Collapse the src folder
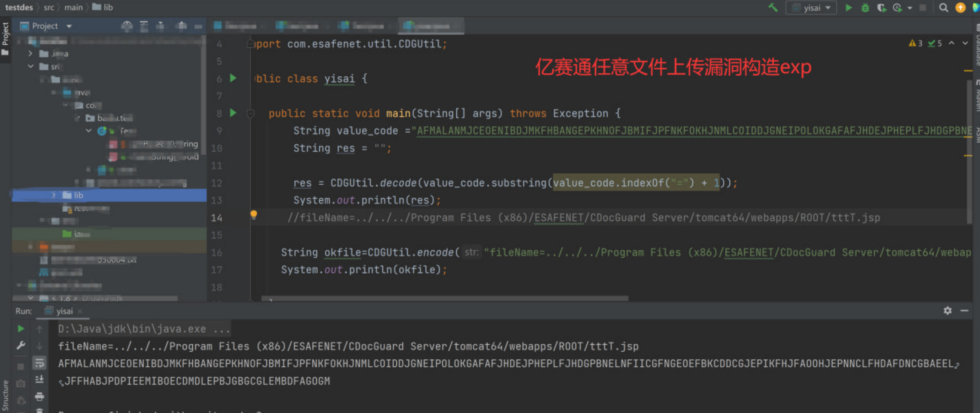Viewport: 980px width, 413px height. (x=30, y=66)
